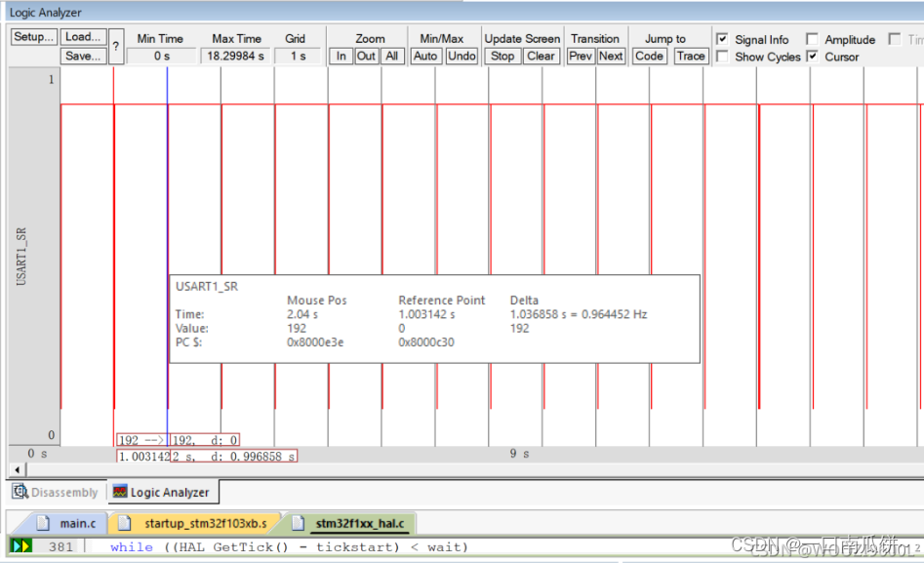Click the Reference Point time 1.003142 s
924x563 pixels.
point(426,314)
